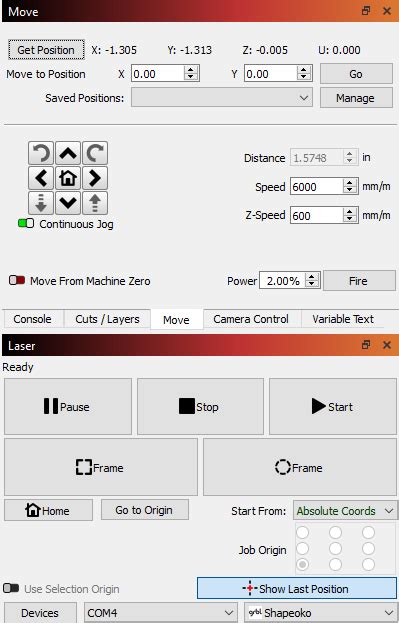The width and height of the screenshot is (399, 623).
Task: Click the Go to Origin button
Action: pos(145,510)
